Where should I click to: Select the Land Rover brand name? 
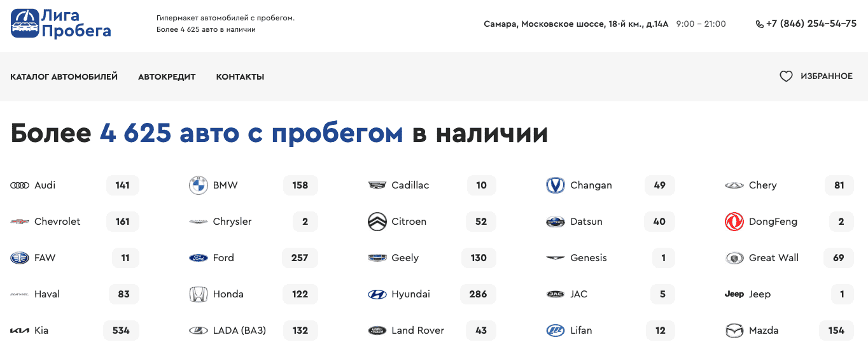pos(417,331)
